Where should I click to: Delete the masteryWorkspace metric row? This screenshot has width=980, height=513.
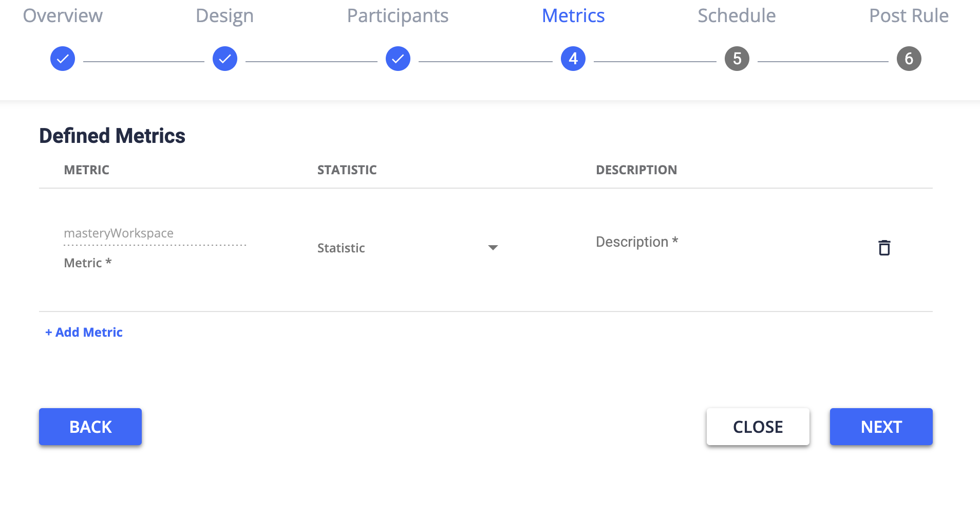pos(884,247)
